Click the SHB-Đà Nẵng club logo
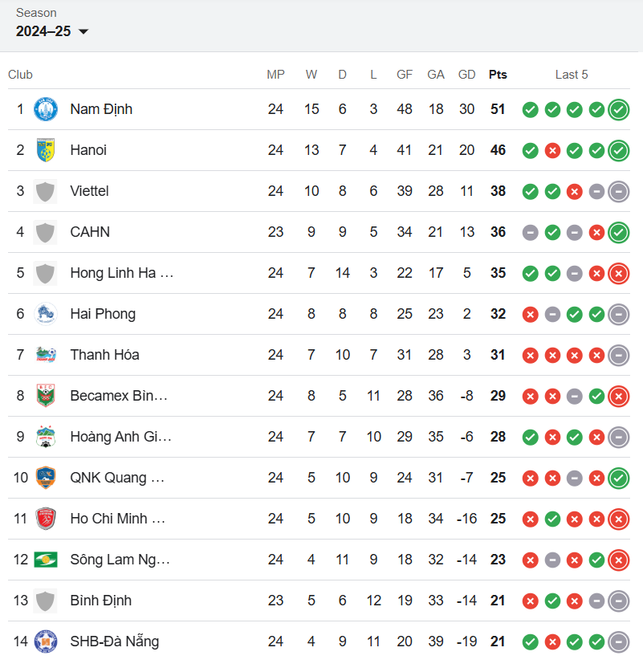Viewport: 643px width, 672px height. (x=46, y=641)
